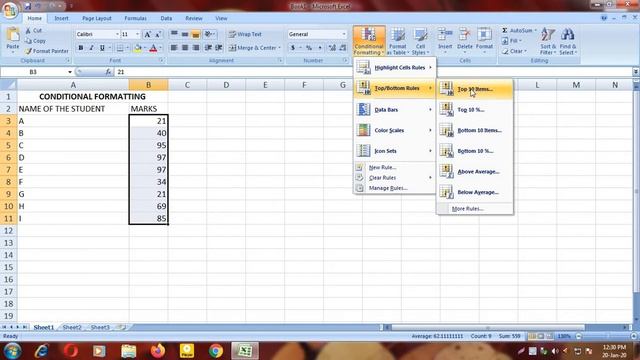Open Highlight Cells Rules submenu
640x360 pixels.
point(395,67)
